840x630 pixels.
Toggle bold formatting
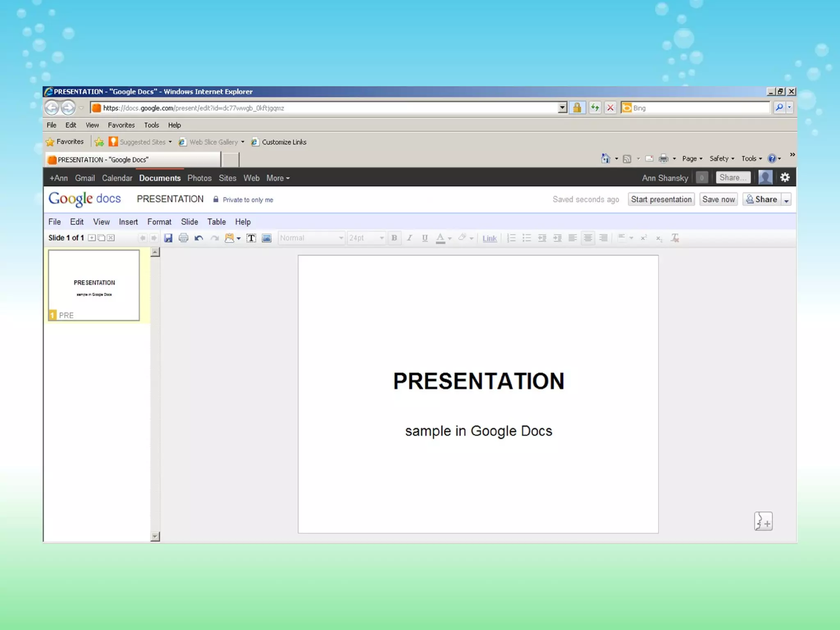[394, 238]
